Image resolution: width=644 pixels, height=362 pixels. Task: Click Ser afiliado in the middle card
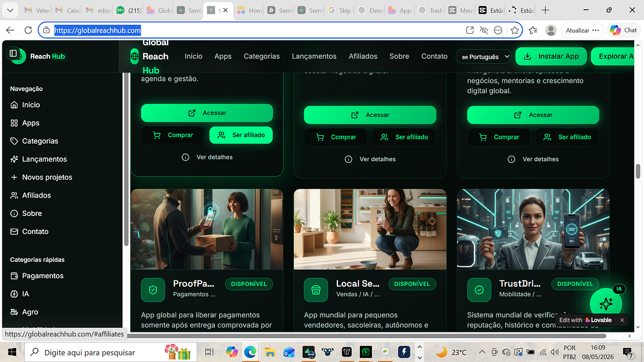pyautogui.click(x=404, y=137)
